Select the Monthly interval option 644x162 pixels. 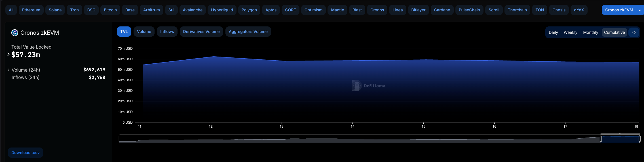point(591,32)
